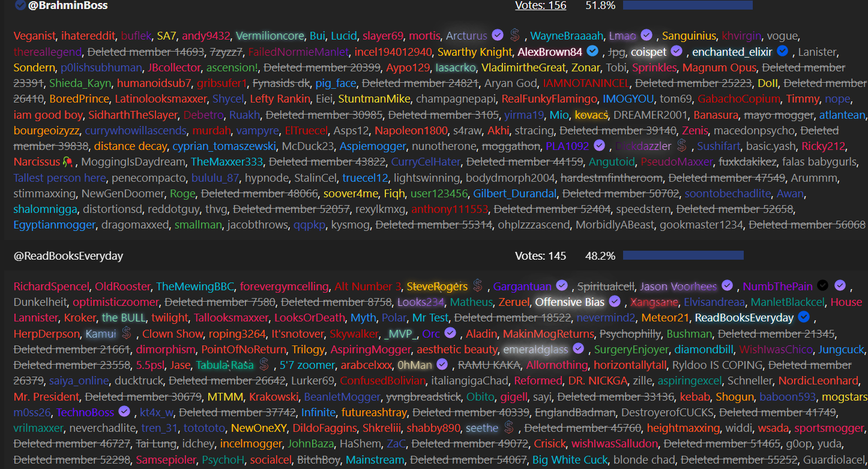Open the underlined Votes: 156 link
The image size is (868, 469).
540,5
